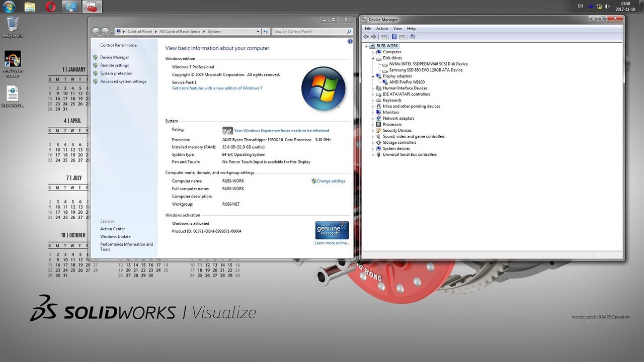The height and width of the screenshot is (362, 644).
Task: Click the volume speaker icon in system tray
Action: pos(607,7)
